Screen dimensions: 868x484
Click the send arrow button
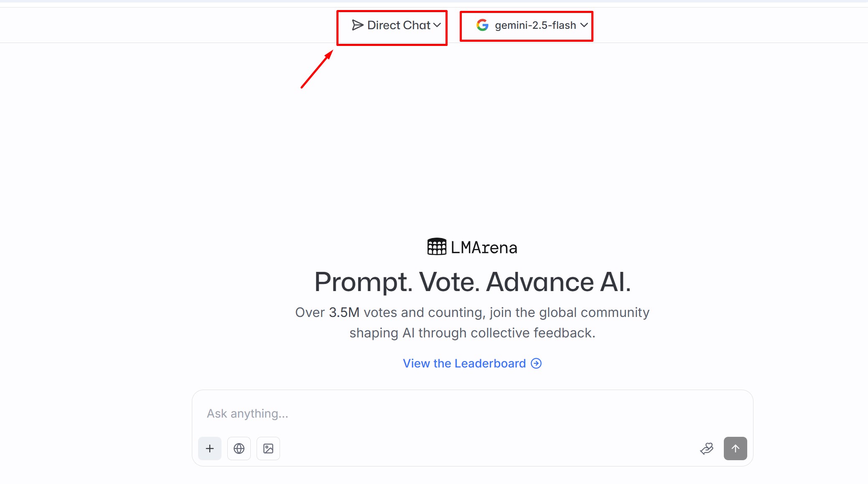(736, 449)
